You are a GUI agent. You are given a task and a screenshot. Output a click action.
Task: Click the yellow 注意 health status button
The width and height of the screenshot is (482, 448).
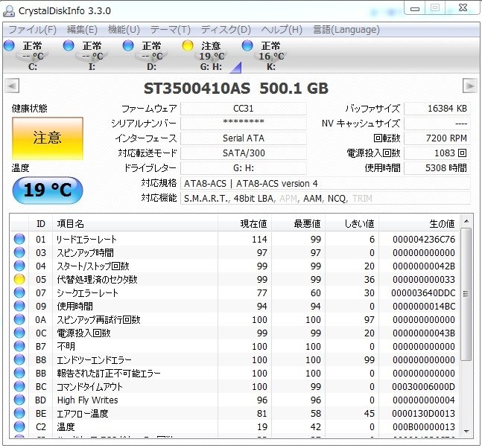(48, 138)
